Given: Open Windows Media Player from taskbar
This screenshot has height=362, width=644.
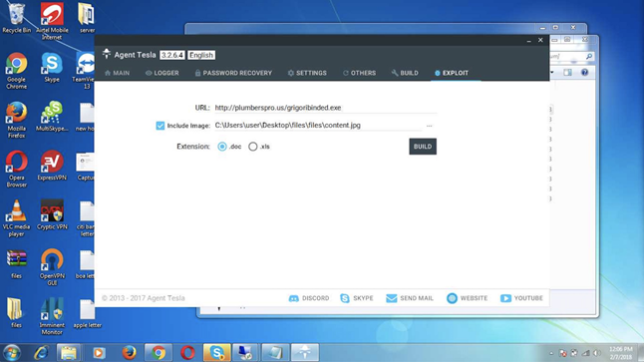Looking at the screenshot, I should pos(99,353).
